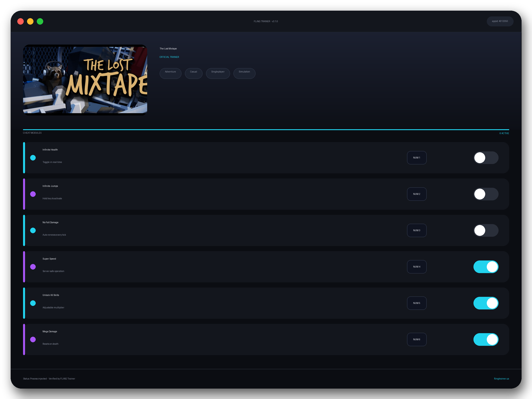The height and width of the screenshot is (399, 532).
Task: Click The Lost Mixtape title text
Action: 168,49
